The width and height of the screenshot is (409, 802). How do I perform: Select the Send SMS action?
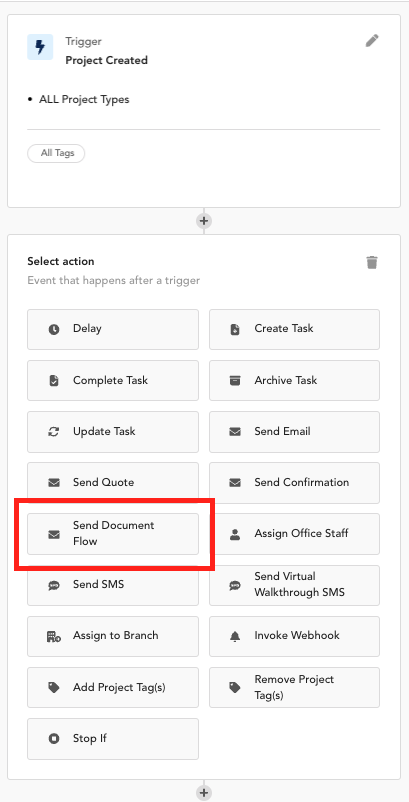pyautogui.click(x=113, y=585)
